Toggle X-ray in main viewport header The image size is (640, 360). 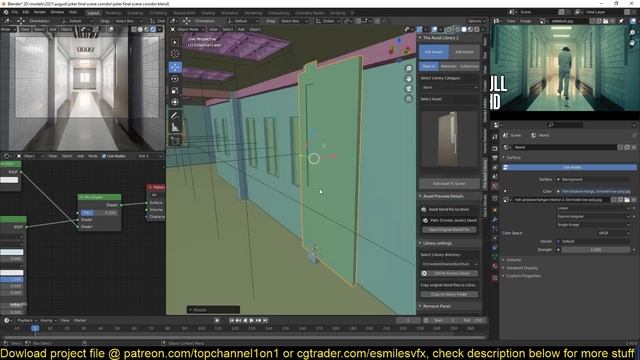point(449,29)
